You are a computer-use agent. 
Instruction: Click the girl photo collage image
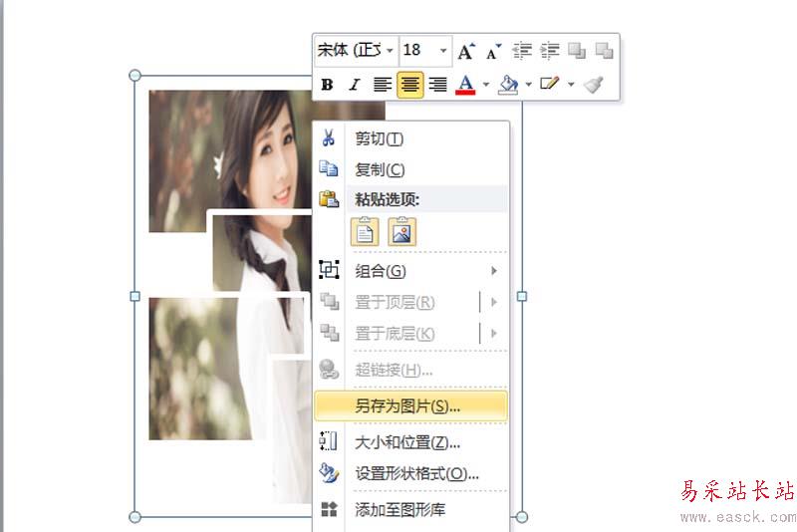coord(230,295)
